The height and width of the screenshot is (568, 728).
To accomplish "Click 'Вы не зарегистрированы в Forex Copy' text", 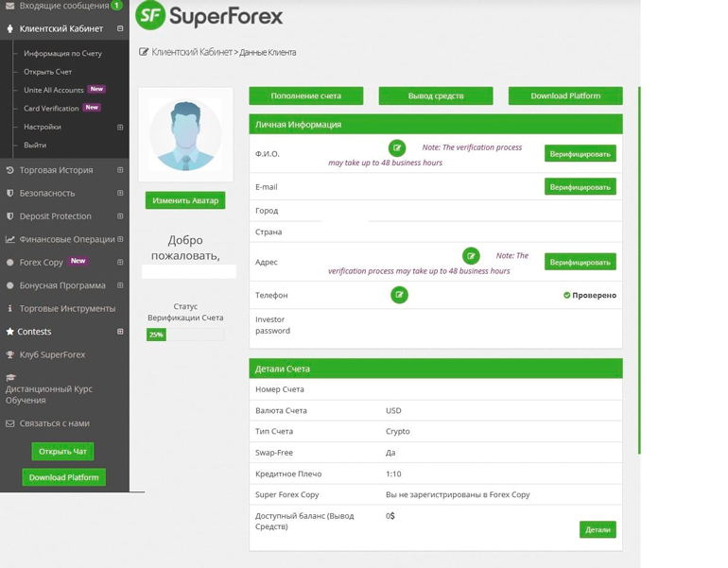I will 458,494.
